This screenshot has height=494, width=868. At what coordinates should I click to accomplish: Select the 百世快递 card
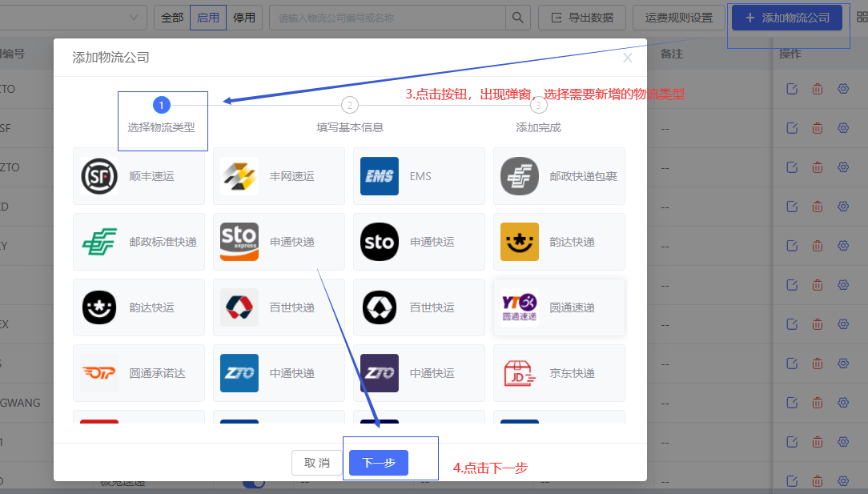pyautogui.click(x=279, y=307)
